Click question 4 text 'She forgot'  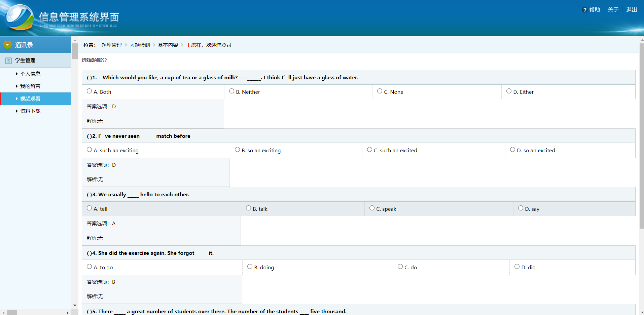150,253
